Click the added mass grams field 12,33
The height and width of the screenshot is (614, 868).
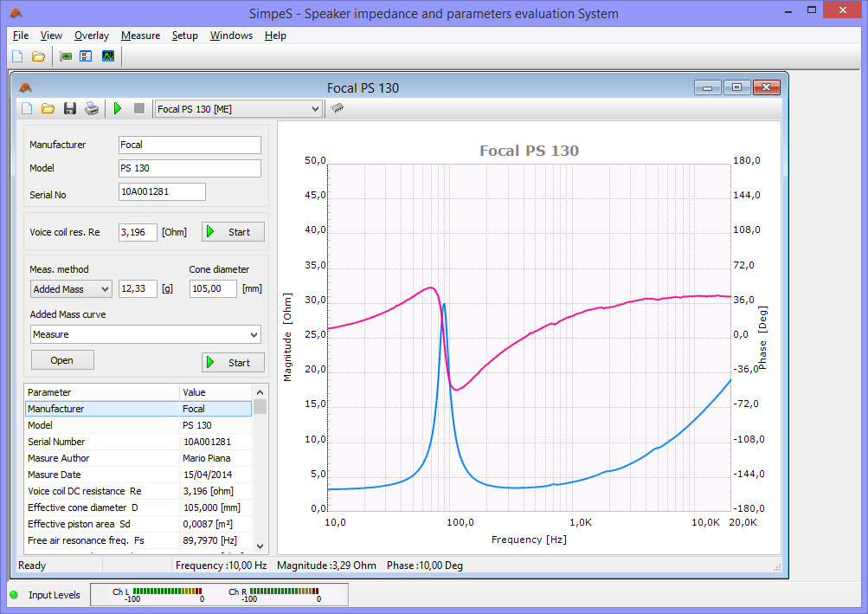pyautogui.click(x=138, y=288)
